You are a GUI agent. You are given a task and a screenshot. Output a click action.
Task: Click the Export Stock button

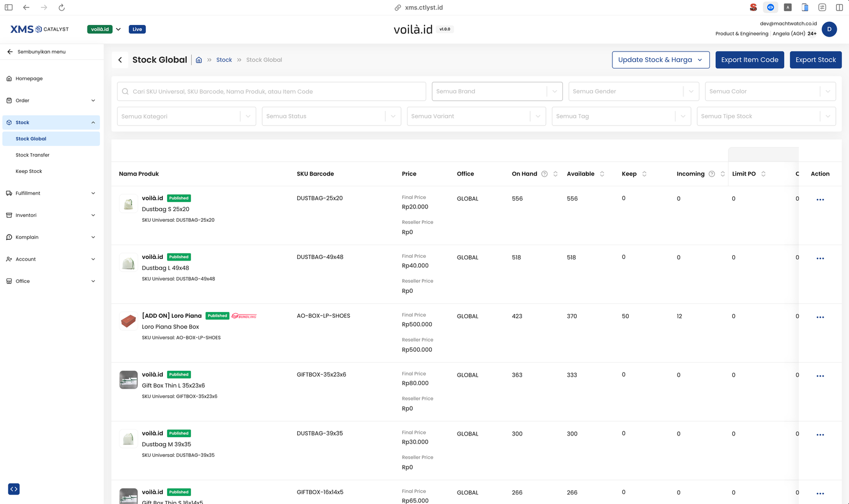(816, 60)
